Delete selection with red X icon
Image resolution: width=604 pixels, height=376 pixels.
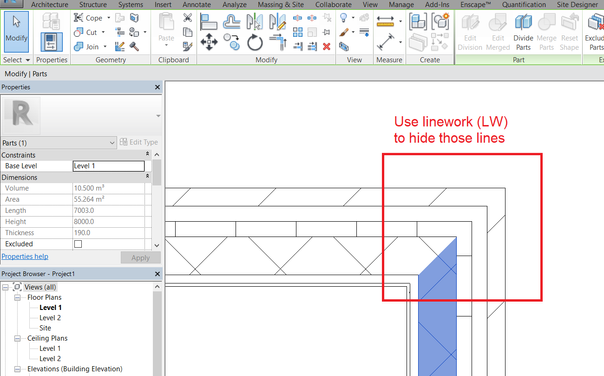[327, 47]
